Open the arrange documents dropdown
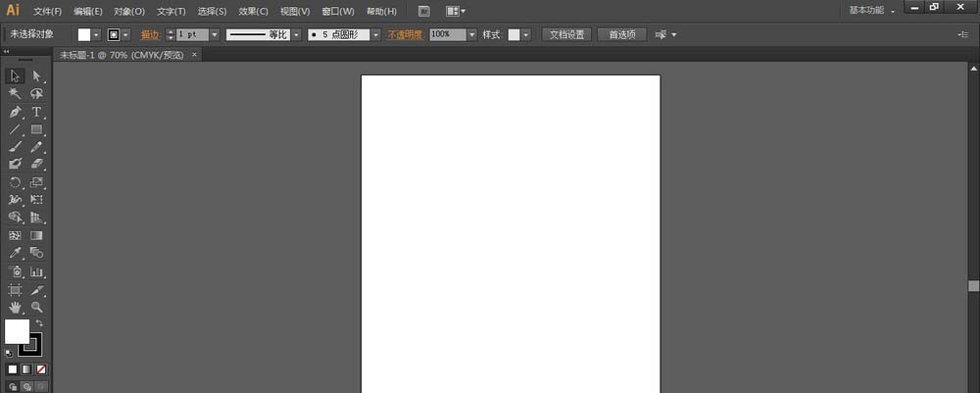The height and width of the screenshot is (393, 980). [456, 11]
